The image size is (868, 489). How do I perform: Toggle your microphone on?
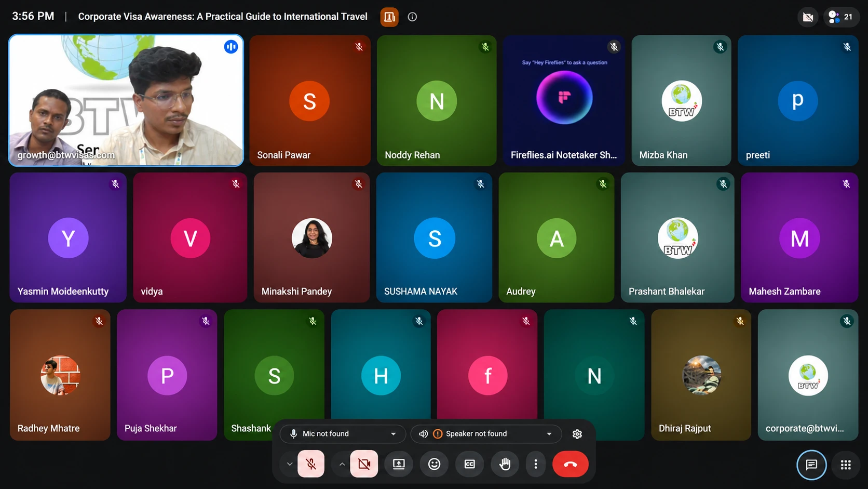point(311,464)
